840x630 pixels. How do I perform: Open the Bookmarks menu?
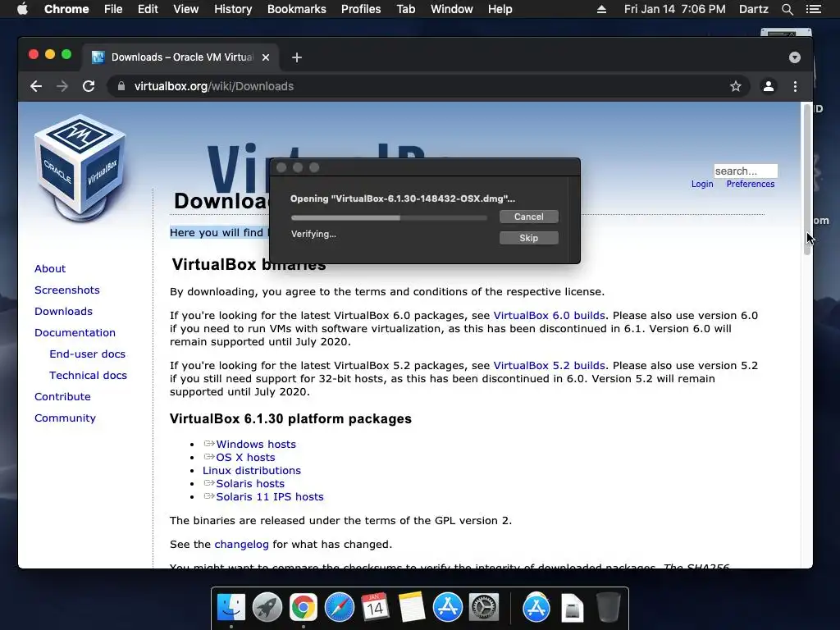click(297, 9)
